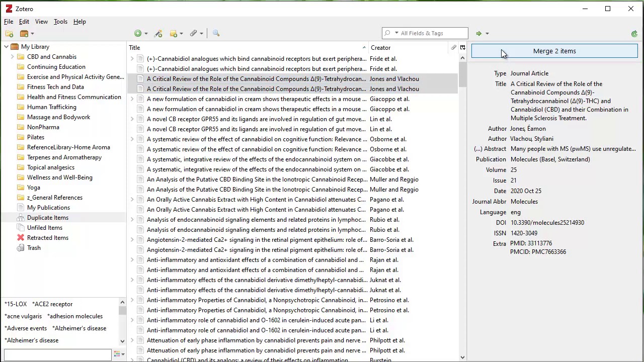Open the New Note dropdown arrow
The image size is (644, 362).
pos(181,34)
